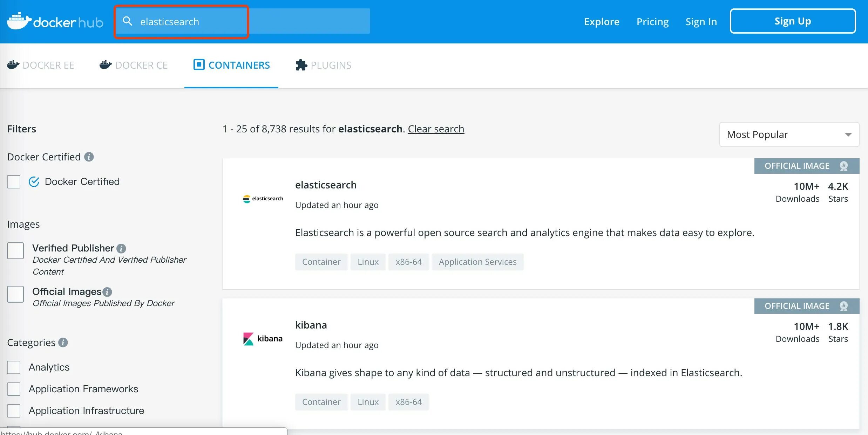Click Verified Publisher info icon
The height and width of the screenshot is (435, 868).
pyautogui.click(x=121, y=248)
